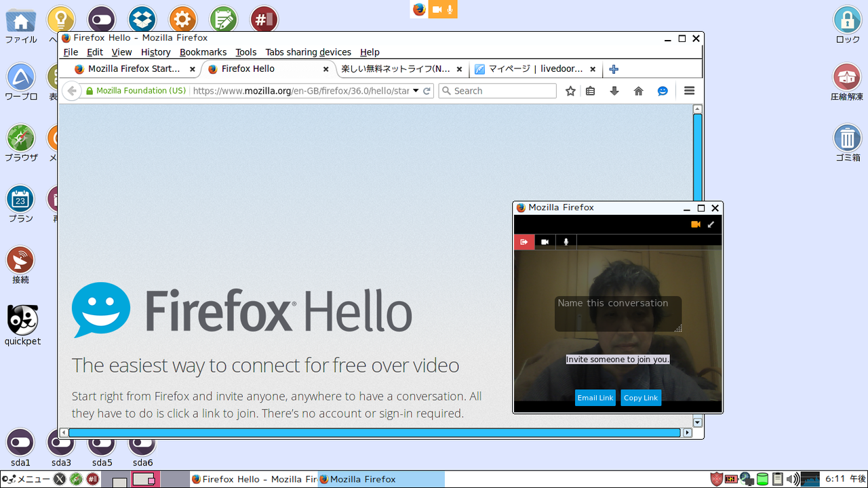Open the bookmarks list icon in Firefox toolbar
Screen dimensions: 868x488
tap(591, 91)
